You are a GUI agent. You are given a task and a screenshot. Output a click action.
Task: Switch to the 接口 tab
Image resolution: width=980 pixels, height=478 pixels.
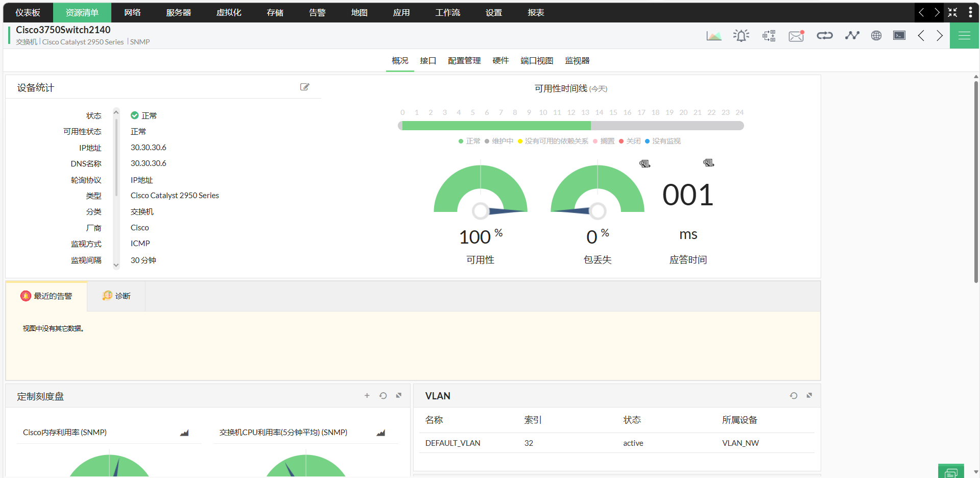tap(428, 61)
